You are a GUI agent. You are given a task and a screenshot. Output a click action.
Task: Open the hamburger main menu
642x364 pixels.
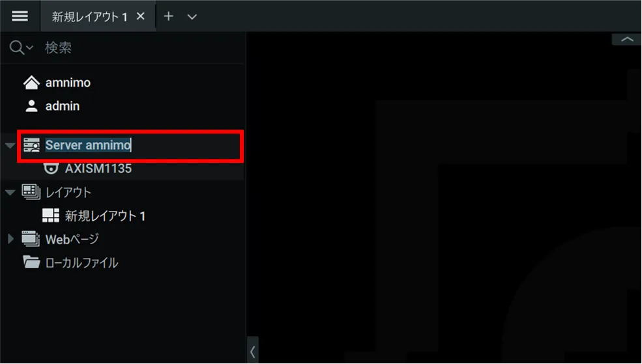click(20, 16)
